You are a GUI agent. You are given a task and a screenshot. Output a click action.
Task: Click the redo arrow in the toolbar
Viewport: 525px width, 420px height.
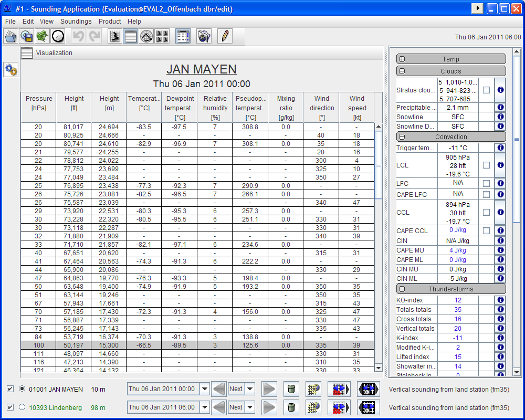[94, 36]
